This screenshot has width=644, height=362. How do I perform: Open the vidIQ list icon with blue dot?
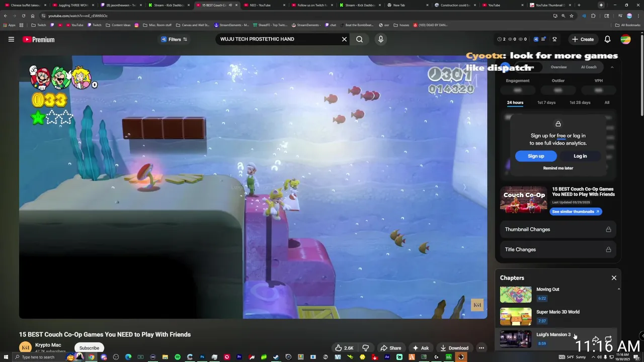[544, 39]
